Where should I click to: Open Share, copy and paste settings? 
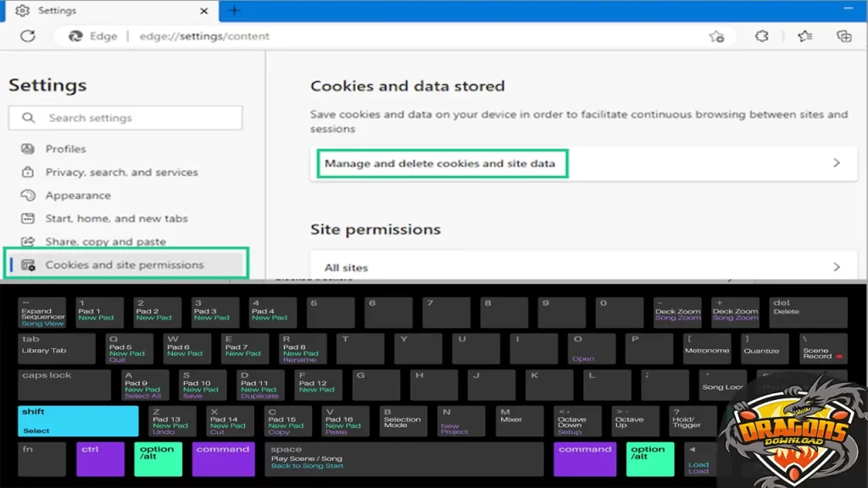point(105,241)
